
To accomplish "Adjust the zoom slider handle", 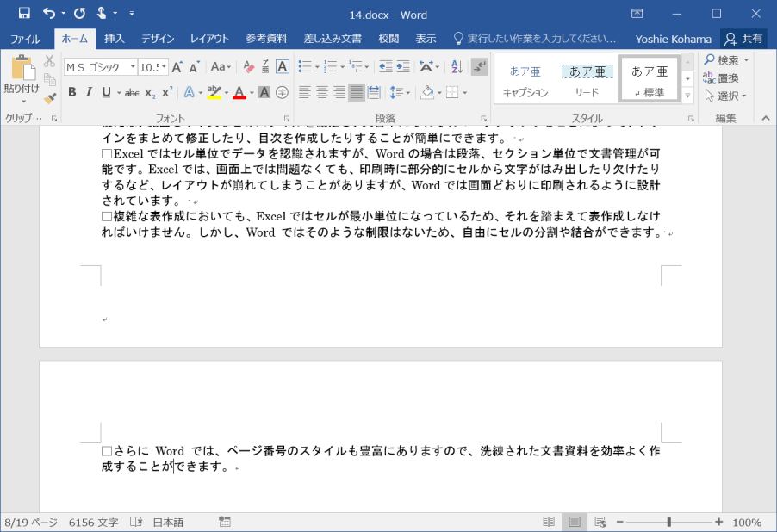I will (x=669, y=522).
